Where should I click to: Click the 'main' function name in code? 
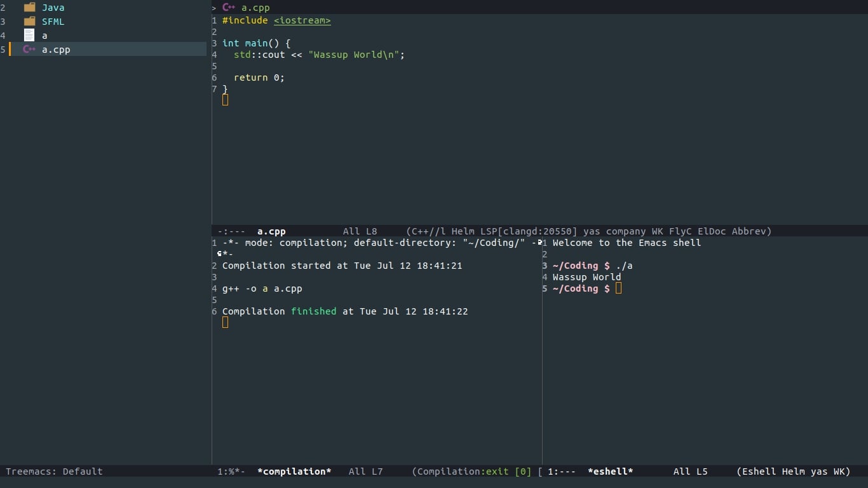click(256, 43)
